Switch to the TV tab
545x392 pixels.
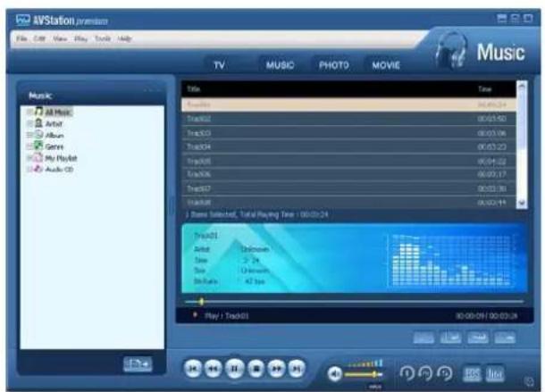(x=219, y=65)
